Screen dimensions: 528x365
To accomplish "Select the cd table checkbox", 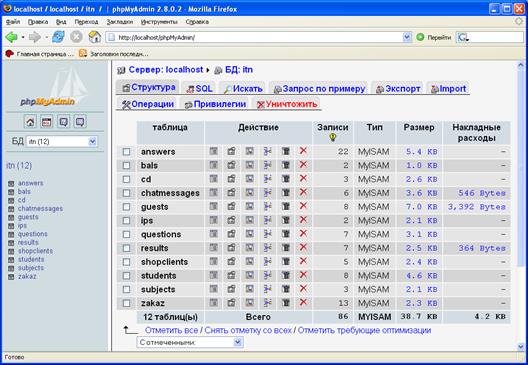I will pos(126,179).
